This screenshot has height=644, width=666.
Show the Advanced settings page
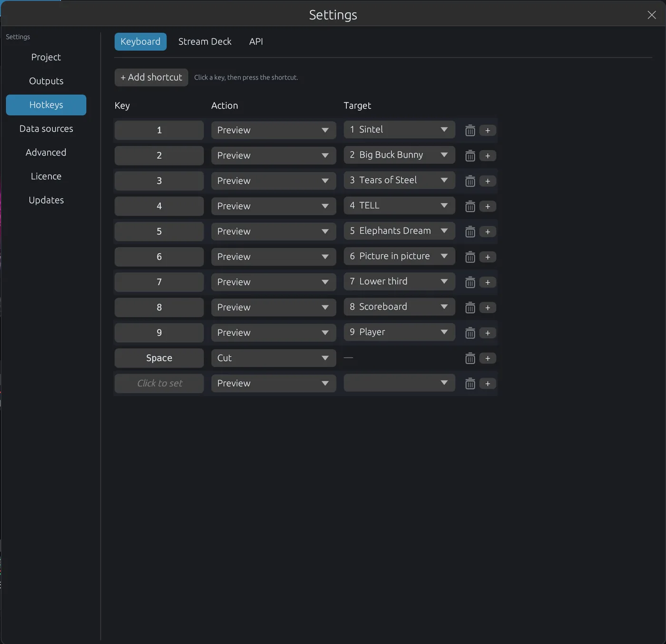(x=46, y=152)
